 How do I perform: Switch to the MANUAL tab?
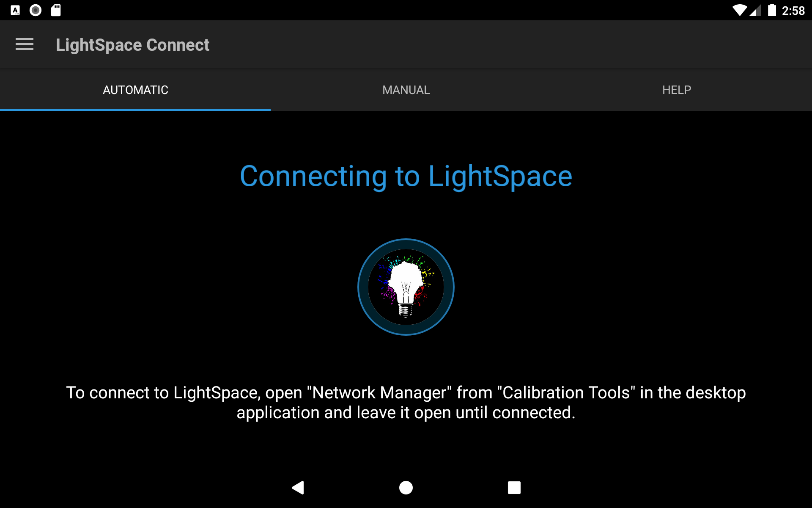406,90
